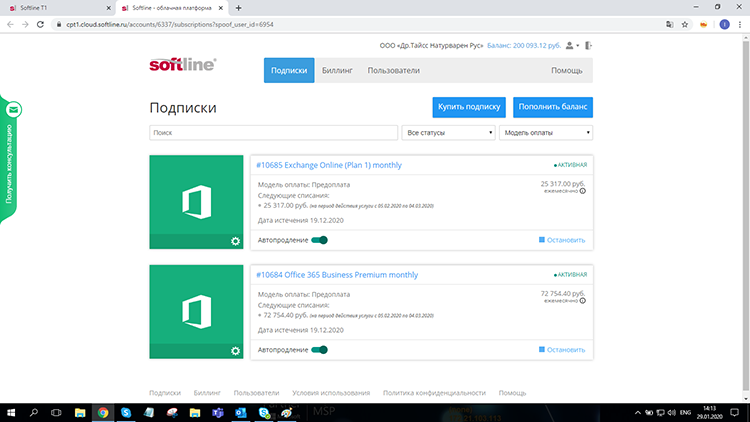750x422 pixels.
Task: Open settings gear on Exchange Online tile
Action: pyautogui.click(x=235, y=241)
